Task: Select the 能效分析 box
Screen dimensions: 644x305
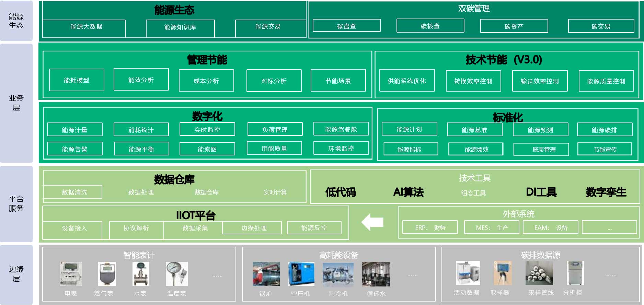Action: (x=141, y=80)
